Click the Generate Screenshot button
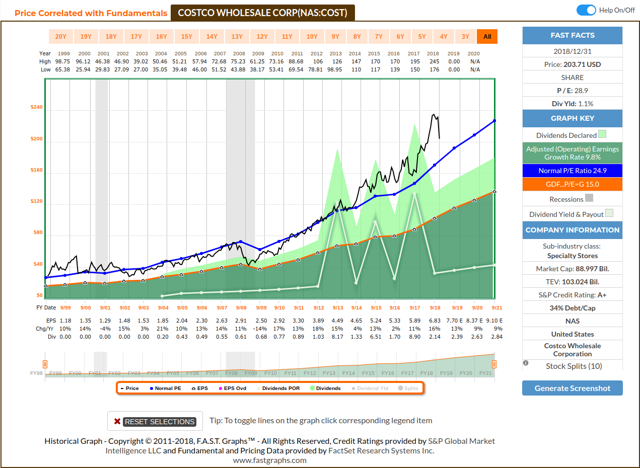The image size is (640, 468). tap(572, 388)
